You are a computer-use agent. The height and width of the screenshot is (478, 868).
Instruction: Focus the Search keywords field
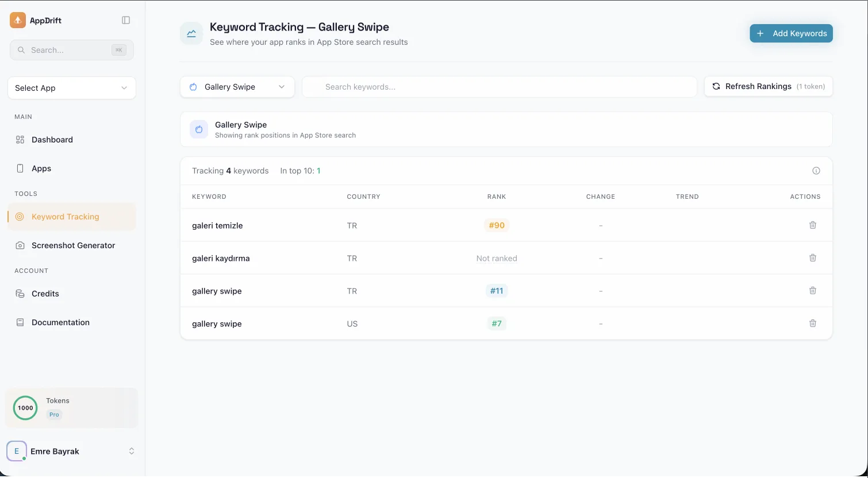(x=500, y=87)
